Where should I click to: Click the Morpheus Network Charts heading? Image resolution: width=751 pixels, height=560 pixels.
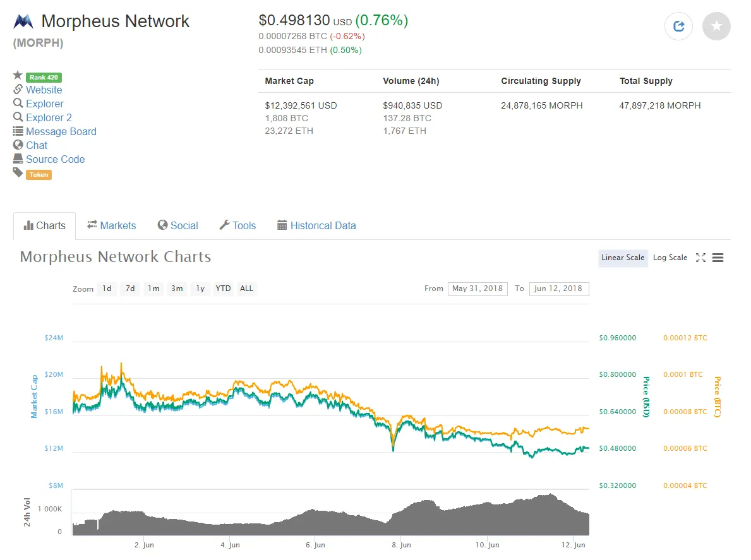point(116,257)
